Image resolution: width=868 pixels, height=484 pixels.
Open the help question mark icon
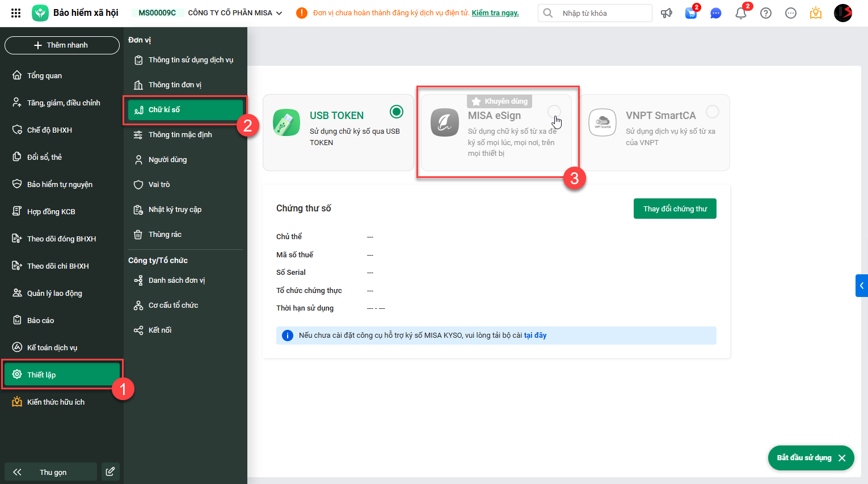point(766,13)
